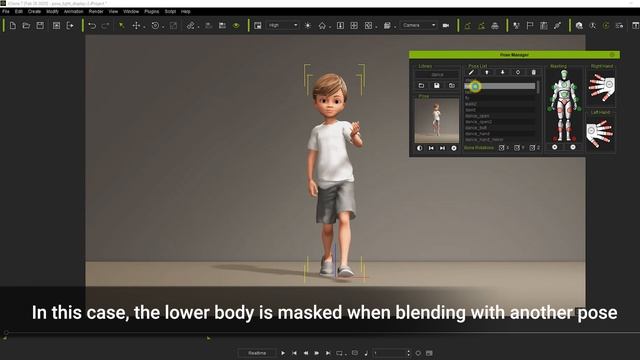Click the half-circle blend icon under Pose preview
Image resolution: width=640 pixels, height=360 pixels.
pyautogui.click(x=420, y=148)
